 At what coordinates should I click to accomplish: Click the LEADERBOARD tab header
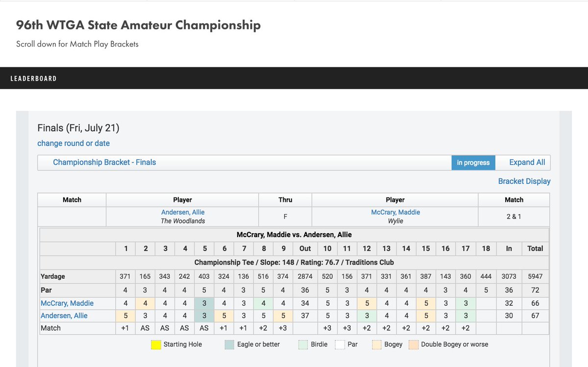tap(33, 78)
